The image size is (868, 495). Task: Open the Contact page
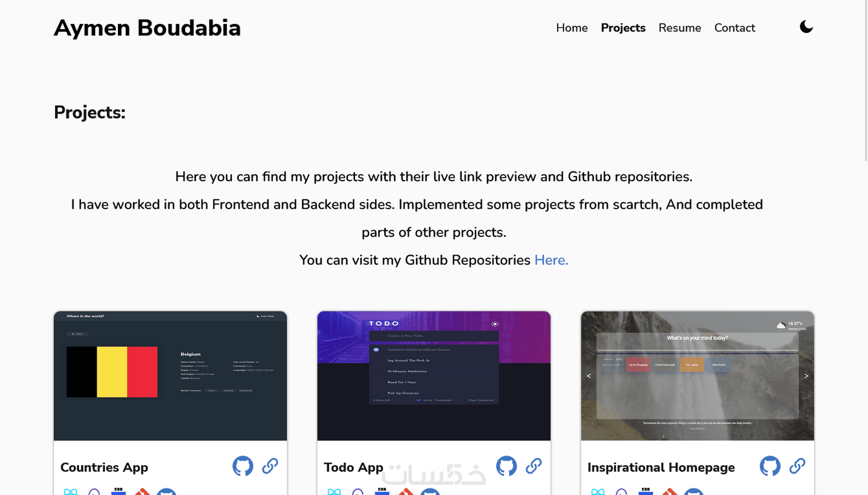pyautogui.click(x=734, y=28)
